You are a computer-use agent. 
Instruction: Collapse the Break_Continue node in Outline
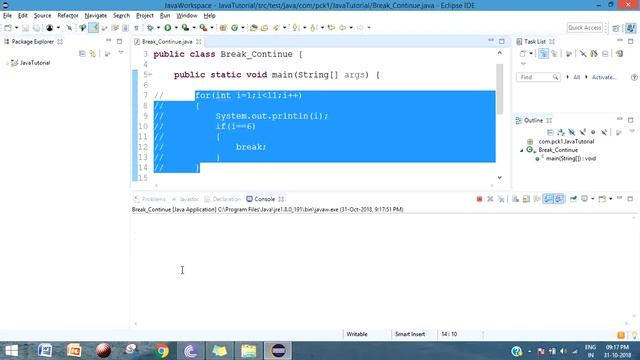tap(522, 151)
